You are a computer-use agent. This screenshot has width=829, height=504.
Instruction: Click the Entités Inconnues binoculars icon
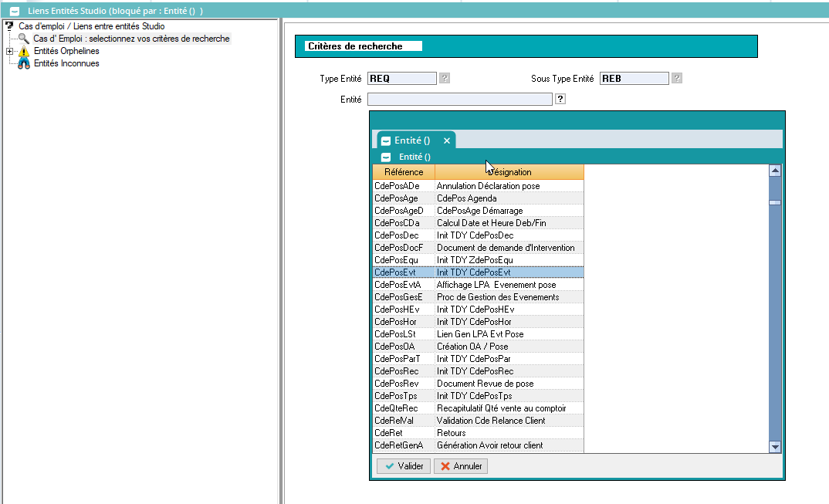coord(23,63)
